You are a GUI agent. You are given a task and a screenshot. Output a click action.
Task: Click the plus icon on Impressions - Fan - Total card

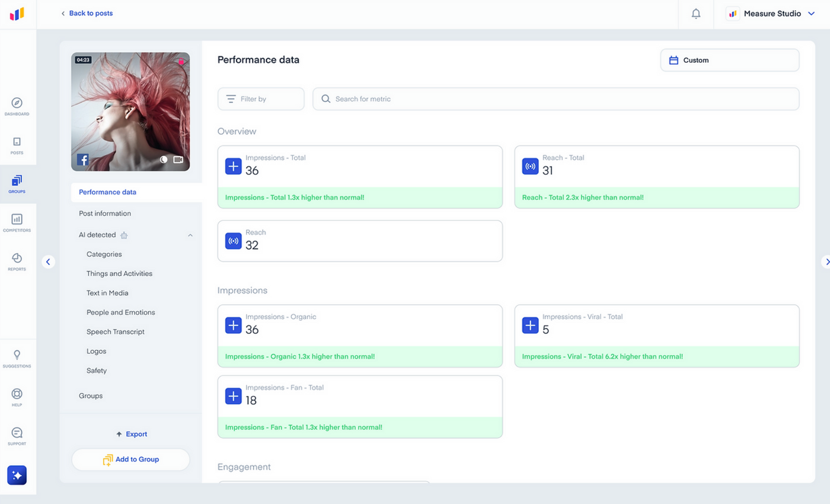point(234,396)
